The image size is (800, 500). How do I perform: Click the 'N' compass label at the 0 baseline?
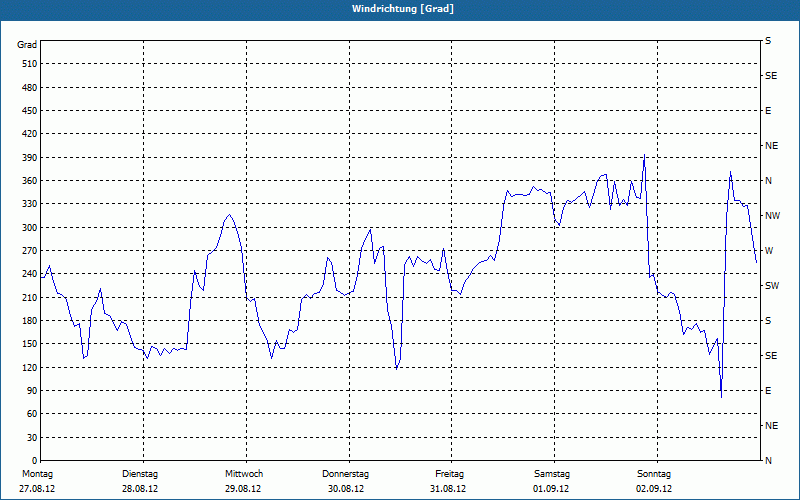768,461
